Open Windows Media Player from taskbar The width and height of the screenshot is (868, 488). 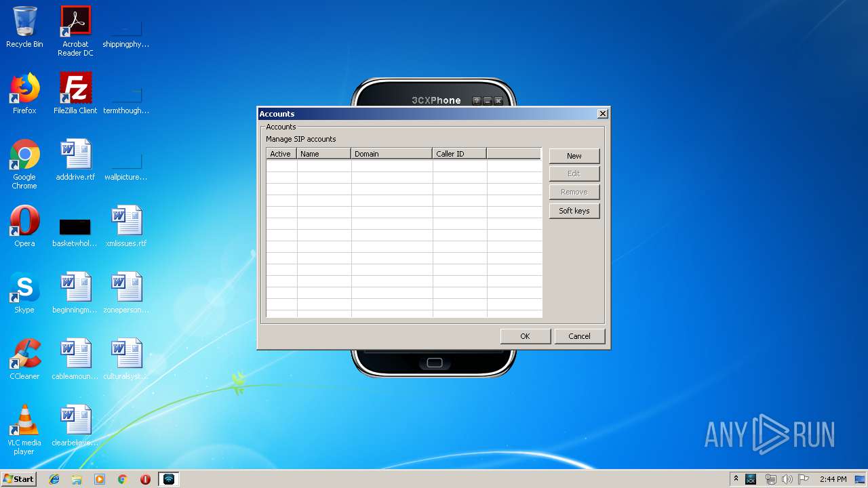[x=100, y=479]
